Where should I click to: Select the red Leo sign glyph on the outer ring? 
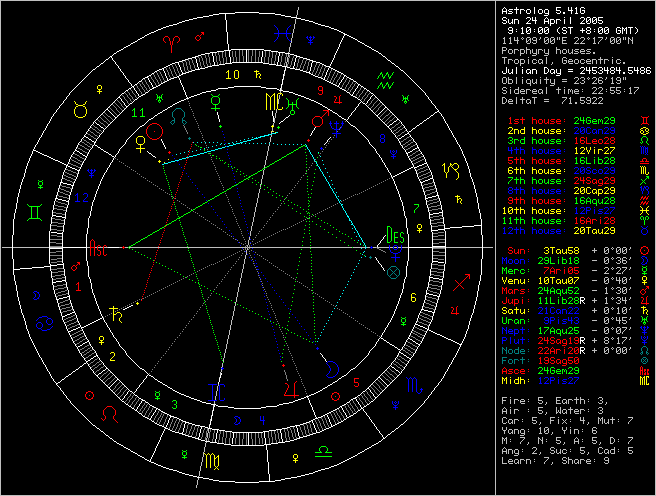pos(109,408)
